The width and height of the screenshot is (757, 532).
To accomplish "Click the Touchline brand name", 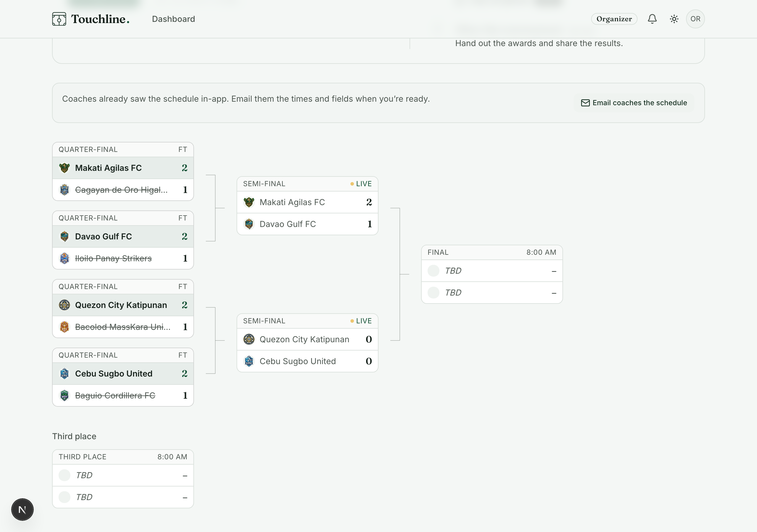I will click(101, 19).
